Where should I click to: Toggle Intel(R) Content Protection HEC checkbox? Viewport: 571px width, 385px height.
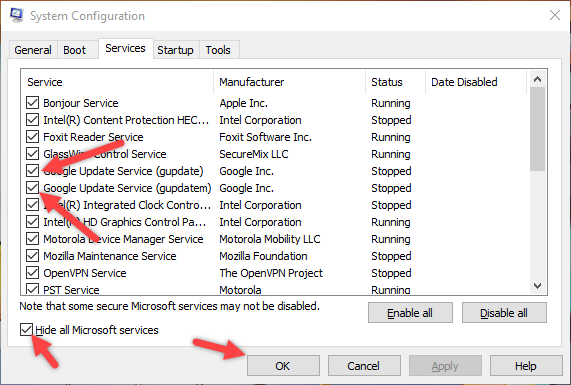click(32, 120)
